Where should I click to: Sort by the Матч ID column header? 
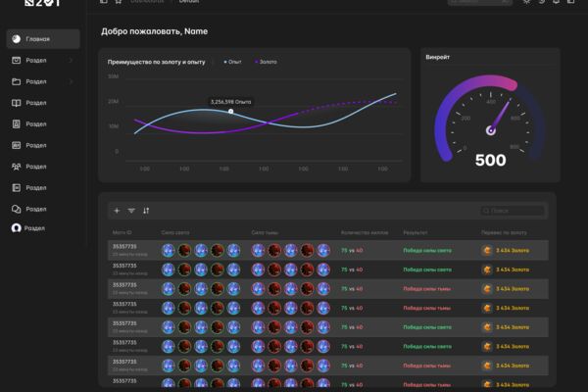coord(122,232)
